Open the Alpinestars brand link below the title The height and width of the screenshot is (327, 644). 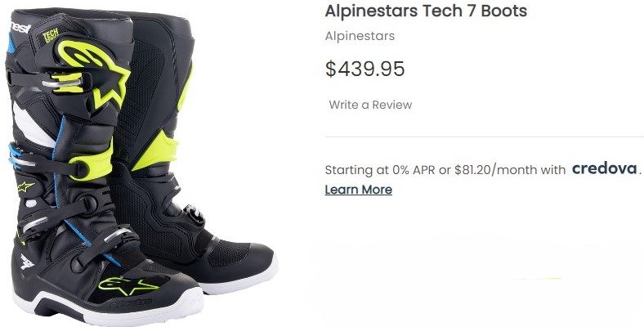coord(360,36)
